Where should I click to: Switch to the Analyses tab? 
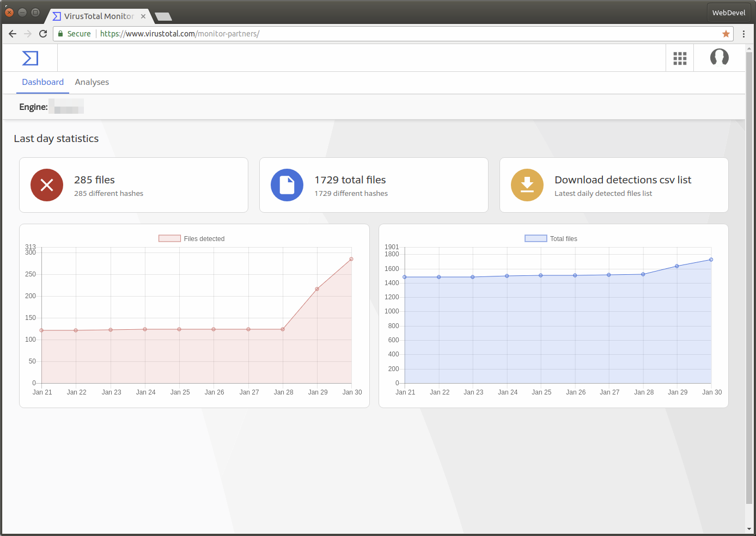[92, 82]
